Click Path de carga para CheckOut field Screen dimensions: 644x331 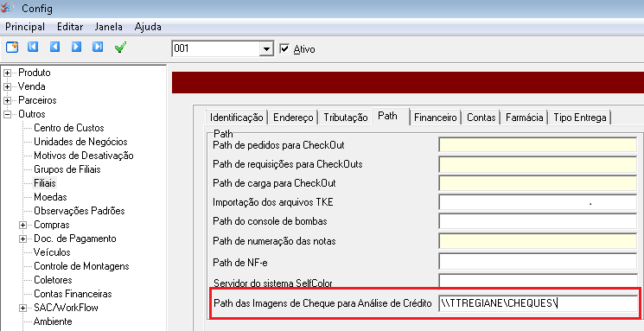point(538,183)
